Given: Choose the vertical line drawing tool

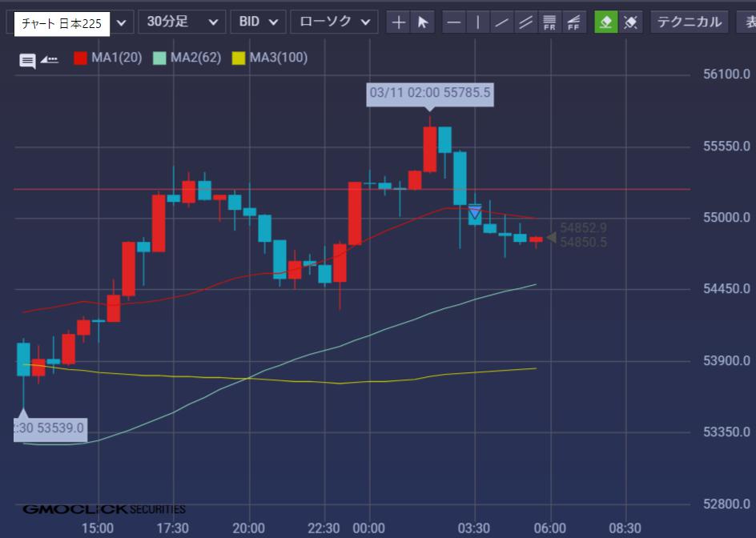Looking at the screenshot, I should click(x=478, y=22).
